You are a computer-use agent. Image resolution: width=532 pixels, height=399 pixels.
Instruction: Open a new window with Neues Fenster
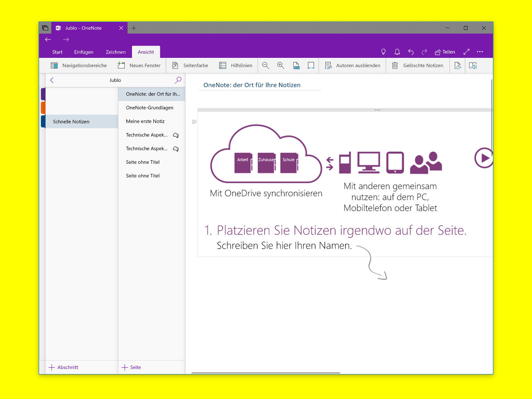pos(139,66)
